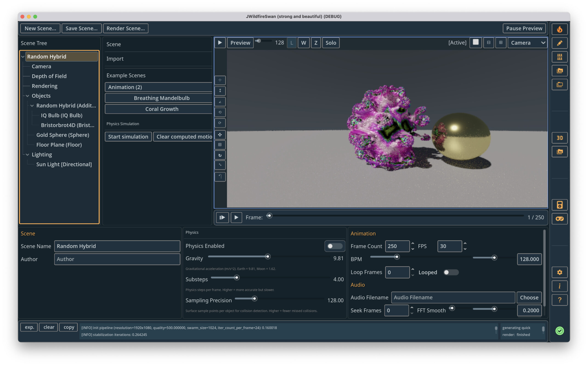Click the pencil edit icon in right sidebar
Image resolution: width=588 pixels, height=366 pixels.
(x=559, y=43)
